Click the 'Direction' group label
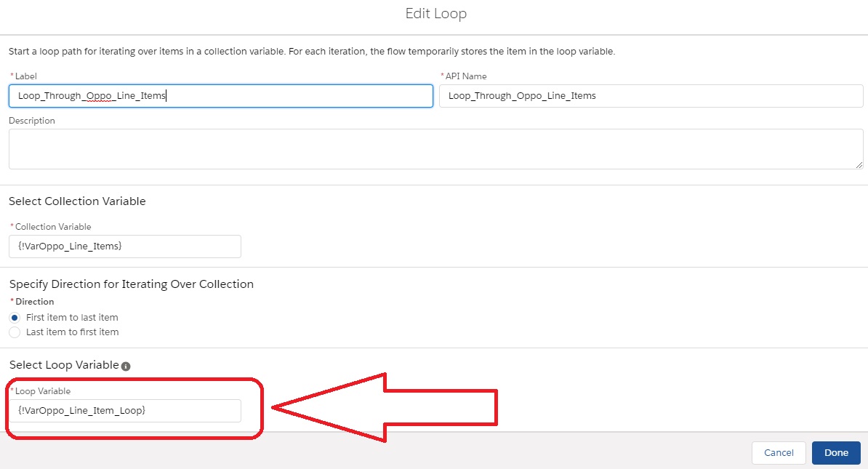868x469 pixels. tap(35, 302)
